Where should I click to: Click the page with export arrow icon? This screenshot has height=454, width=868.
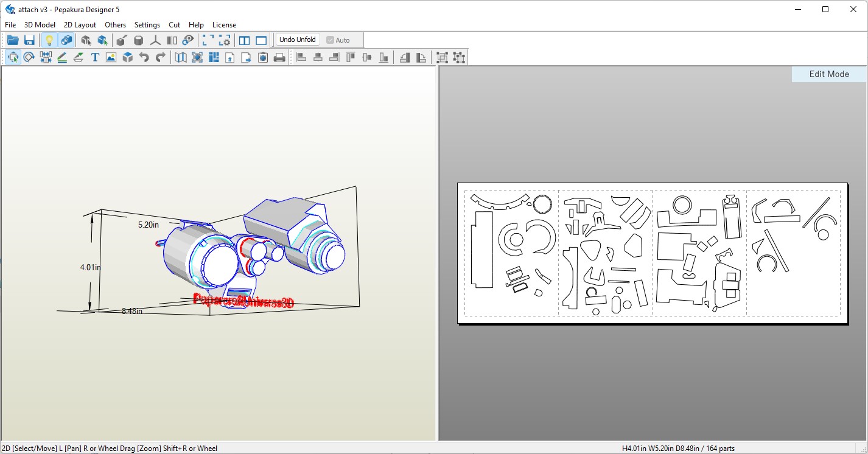(247, 57)
